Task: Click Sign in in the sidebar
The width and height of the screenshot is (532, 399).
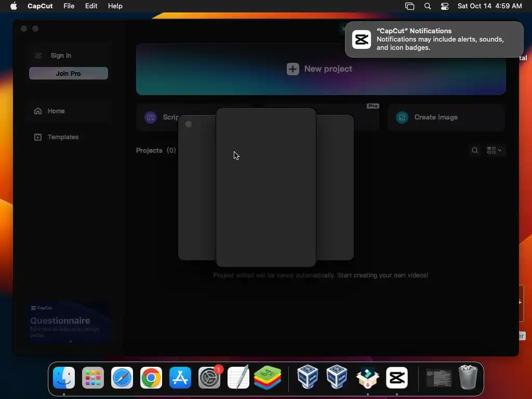Action: 61,55
